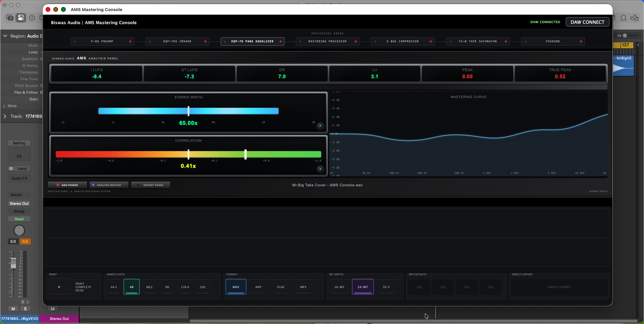The width and height of the screenshot is (644, 324).
Task: Click the channel strip volume fader
Action: click(13, 263)
